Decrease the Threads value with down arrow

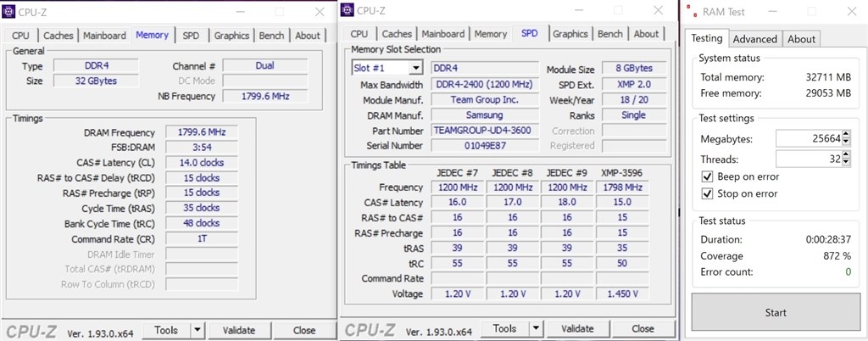point(845,163)
